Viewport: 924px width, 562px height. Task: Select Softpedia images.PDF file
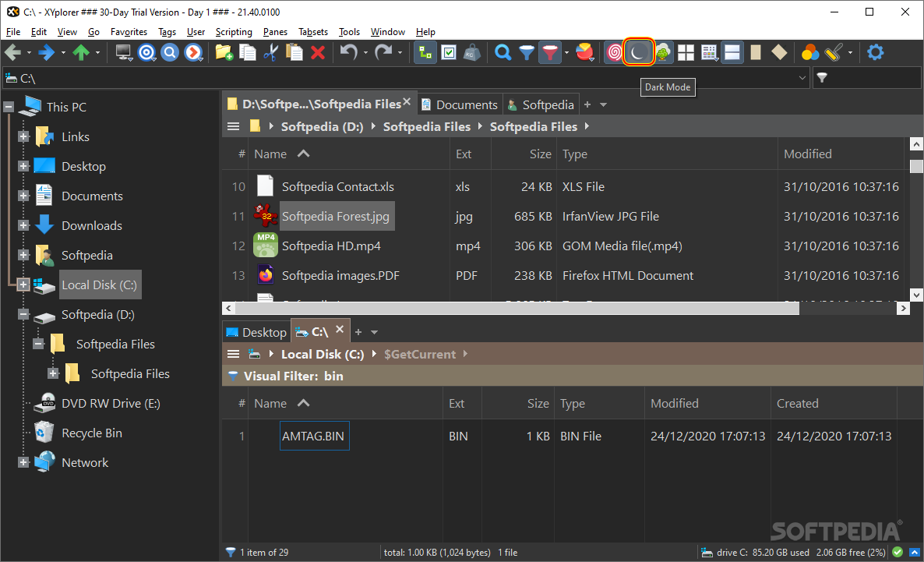pyautogui.click(x=340, y=275)
